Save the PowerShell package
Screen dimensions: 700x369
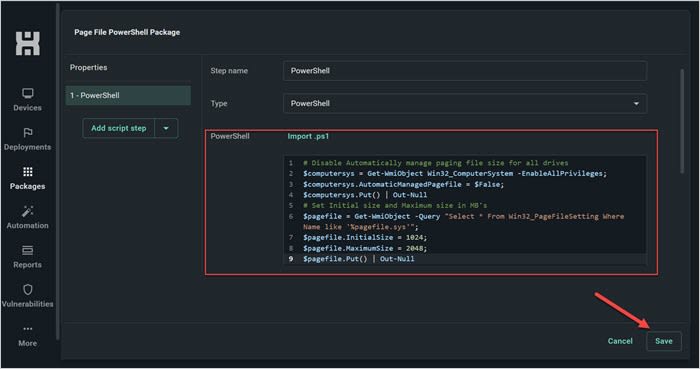664,341
